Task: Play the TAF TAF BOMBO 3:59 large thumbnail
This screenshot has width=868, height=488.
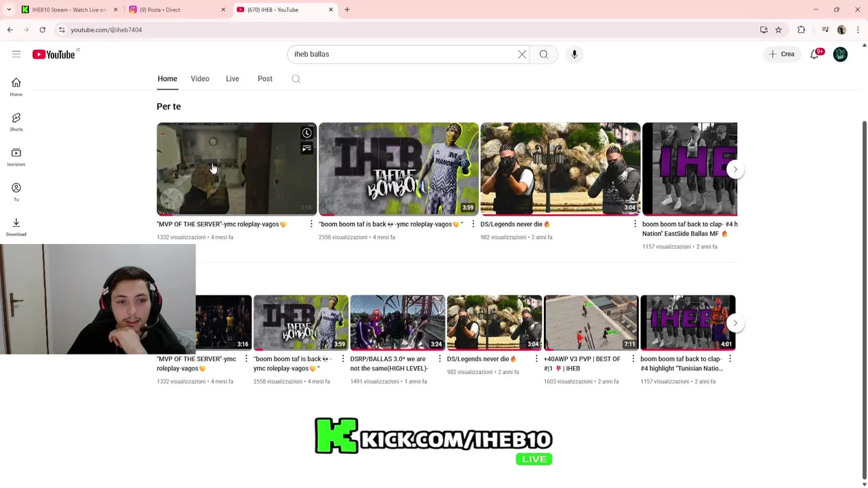Action: pyautogui.click(x=399, y=169)
